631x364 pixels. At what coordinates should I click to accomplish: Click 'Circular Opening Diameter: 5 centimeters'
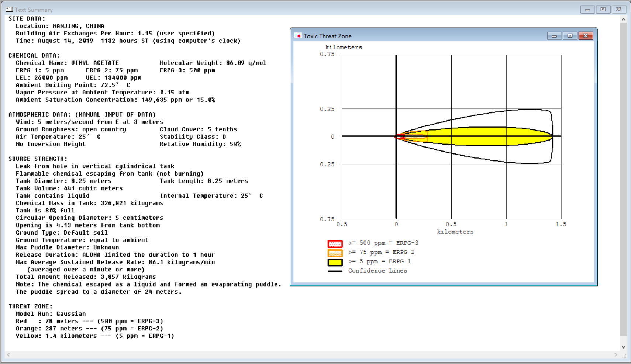[90, 218]
